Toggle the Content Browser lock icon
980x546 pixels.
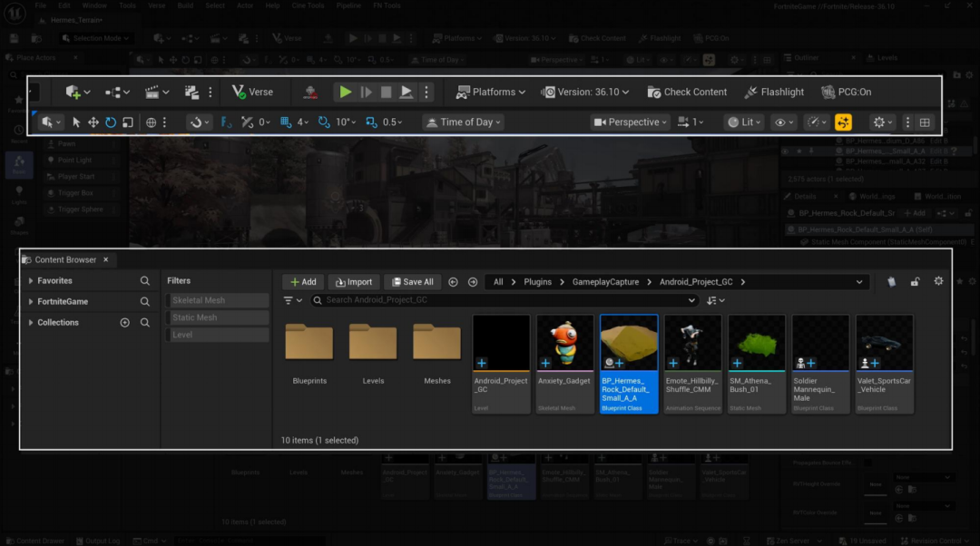coord(915,282)
